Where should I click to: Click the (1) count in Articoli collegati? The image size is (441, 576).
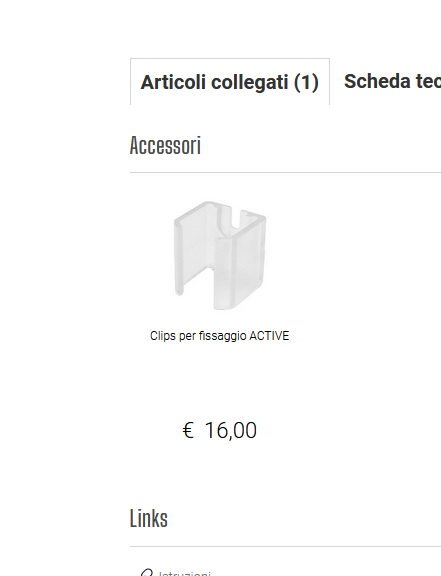click(x=306, y=82)
